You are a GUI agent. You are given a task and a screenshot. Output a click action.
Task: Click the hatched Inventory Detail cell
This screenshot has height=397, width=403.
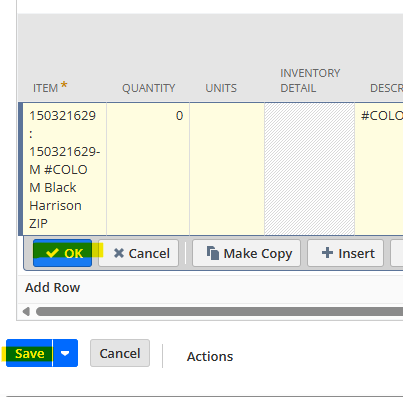click(309, 169)
